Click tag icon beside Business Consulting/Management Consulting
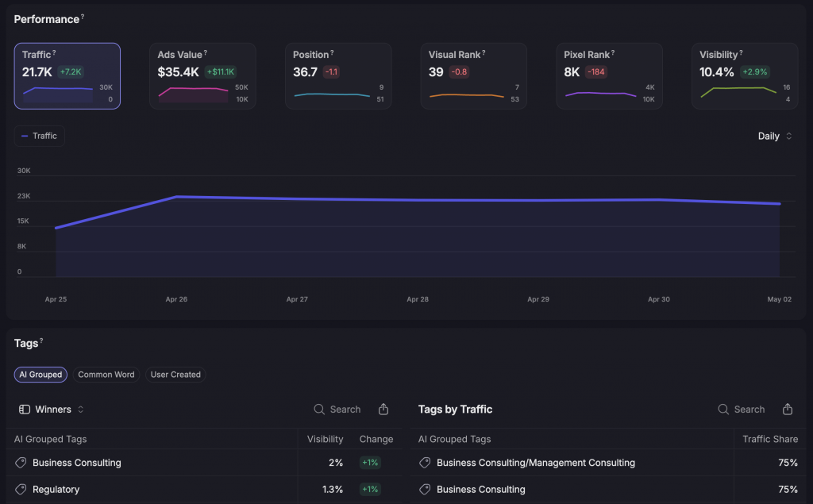The image size is (813, 504). click(x=425, y=463)
